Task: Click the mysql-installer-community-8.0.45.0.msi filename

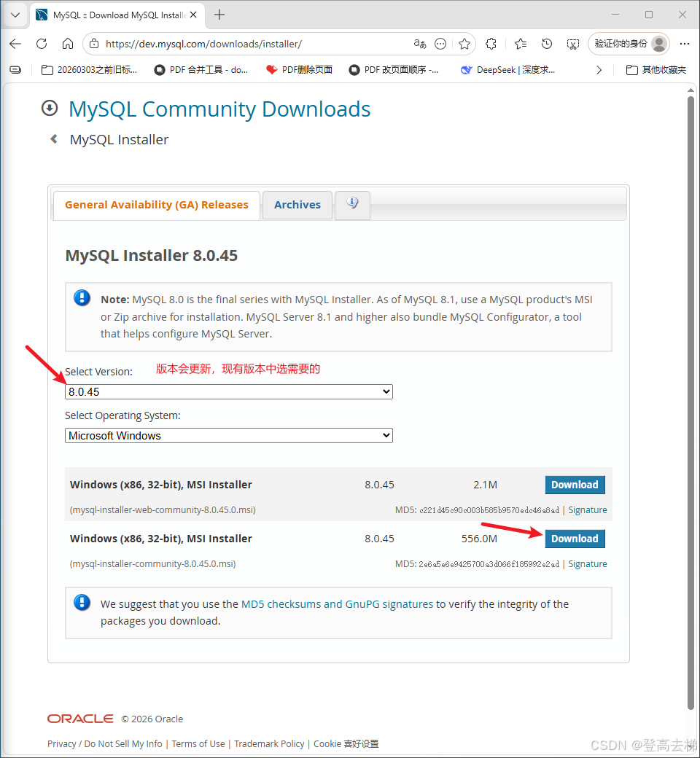Action: tap(153, 563)
